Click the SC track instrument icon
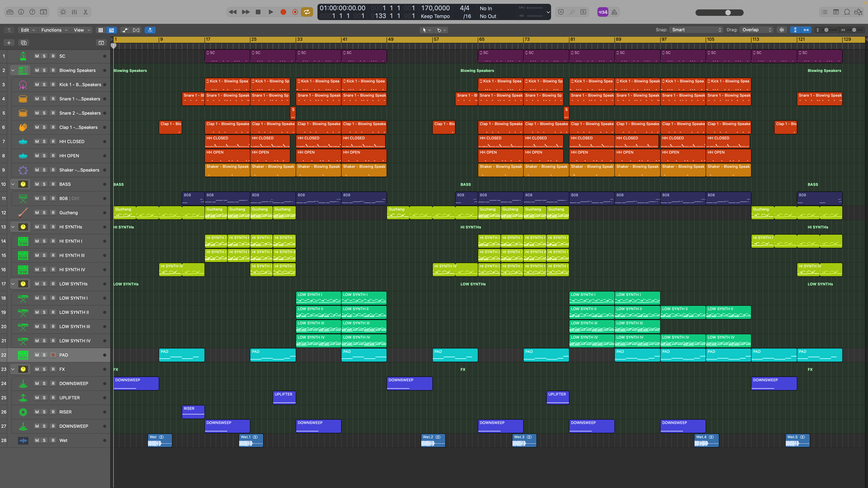 [23, 56]
